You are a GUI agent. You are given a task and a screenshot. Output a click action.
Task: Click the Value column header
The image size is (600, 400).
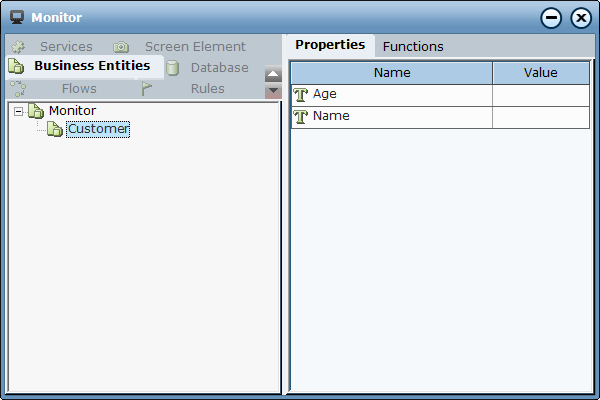[540, 73]
